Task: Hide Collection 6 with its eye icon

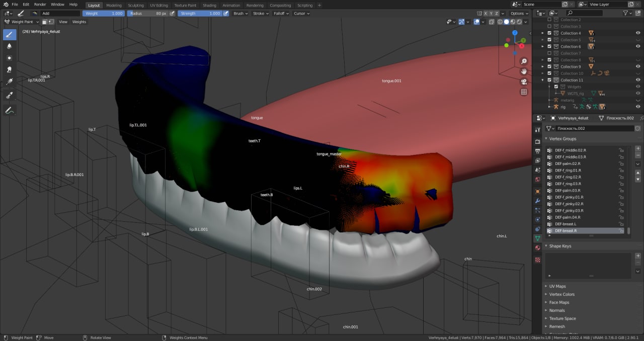Action: [638, 46]
